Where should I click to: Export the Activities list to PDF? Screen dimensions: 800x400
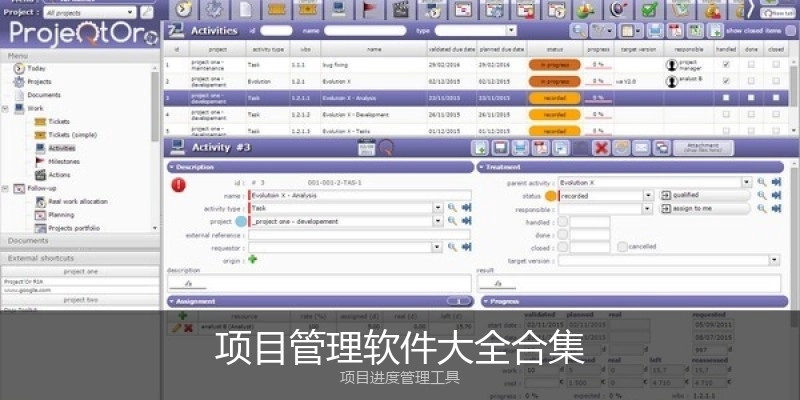[675, 31]
